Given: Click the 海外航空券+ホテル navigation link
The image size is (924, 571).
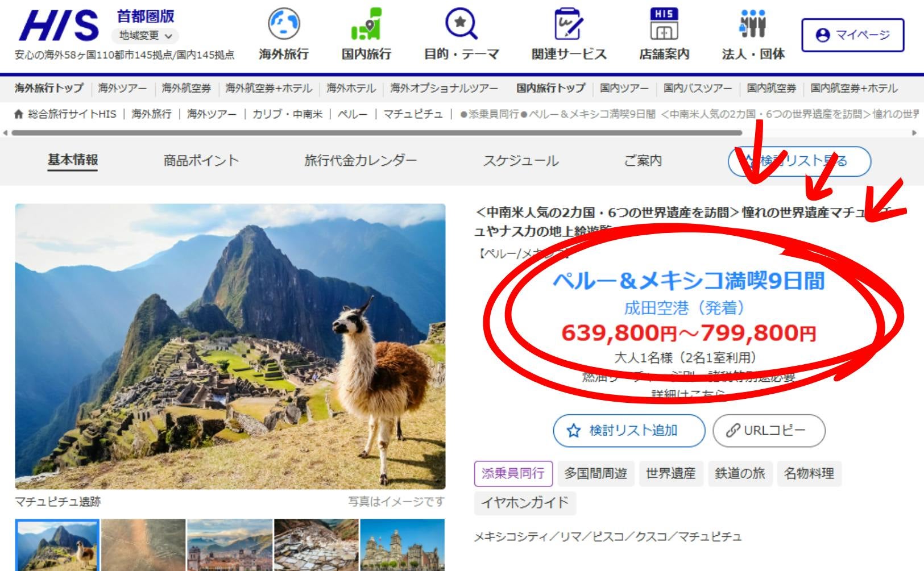Looking at the screenshot, I should pyautogui.click(x=269, y=88).
